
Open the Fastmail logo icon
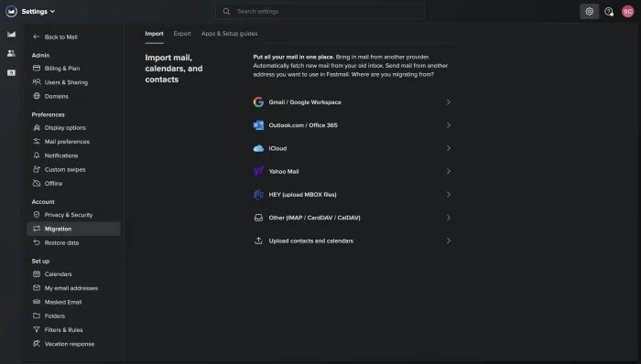11,11
